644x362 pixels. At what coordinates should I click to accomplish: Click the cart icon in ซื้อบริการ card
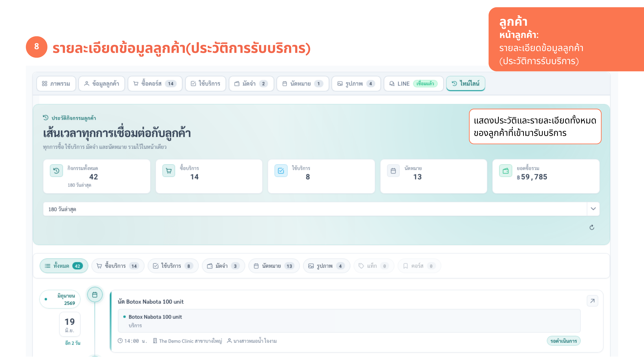[169, 171]
